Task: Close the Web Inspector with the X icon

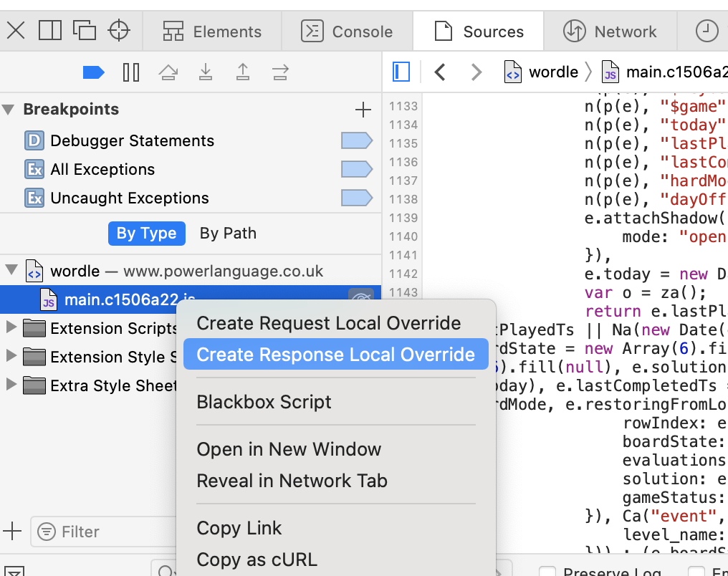Action: [x=16, y=31]
